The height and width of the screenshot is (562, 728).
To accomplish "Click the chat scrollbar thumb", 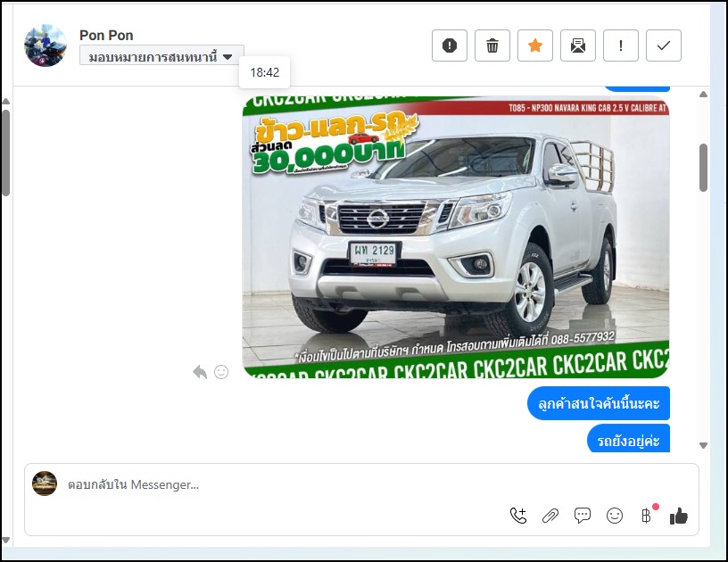I will tap(703, 168).
